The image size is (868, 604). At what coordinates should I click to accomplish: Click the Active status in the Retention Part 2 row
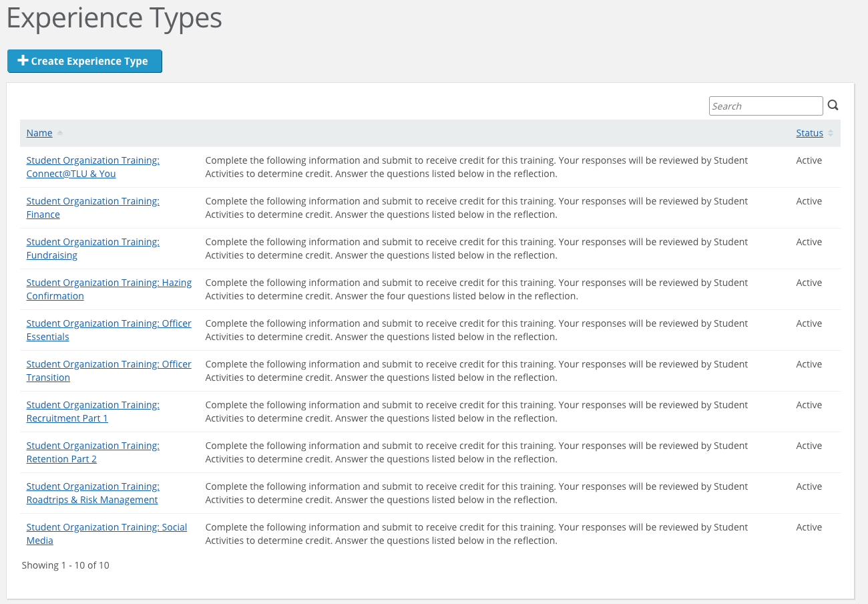point(809,446)
